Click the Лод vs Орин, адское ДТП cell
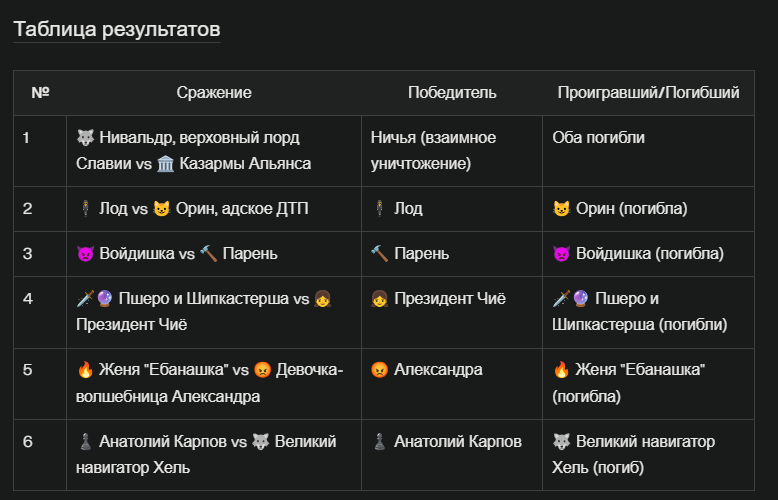The image size is (778, 500). click(x=214, y=209)
